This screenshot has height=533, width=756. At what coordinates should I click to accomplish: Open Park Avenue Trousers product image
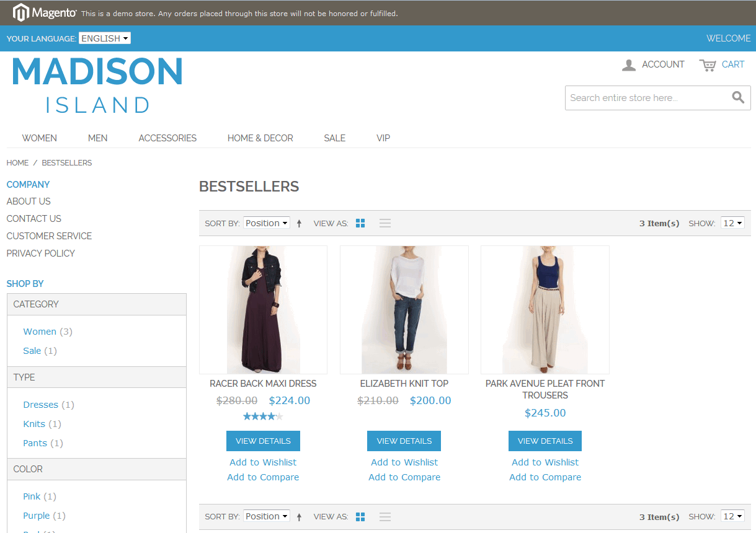pyautogui.click(x=545, y=310)
